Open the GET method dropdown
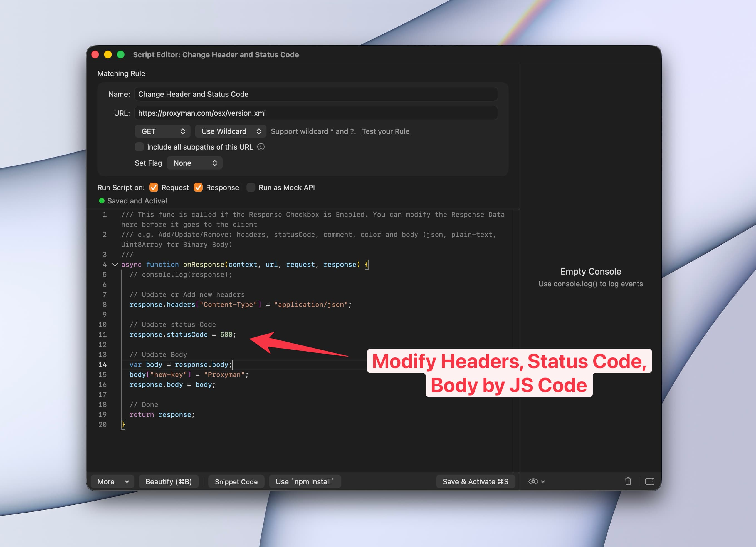The image size is (756, 547). [163, 131]
